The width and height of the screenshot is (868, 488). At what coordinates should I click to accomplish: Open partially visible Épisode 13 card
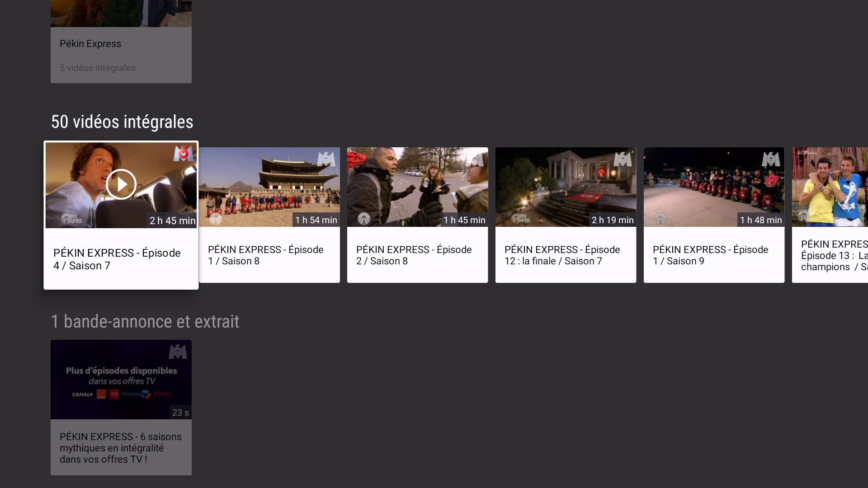pyautogui.click(x=830, y=215)
